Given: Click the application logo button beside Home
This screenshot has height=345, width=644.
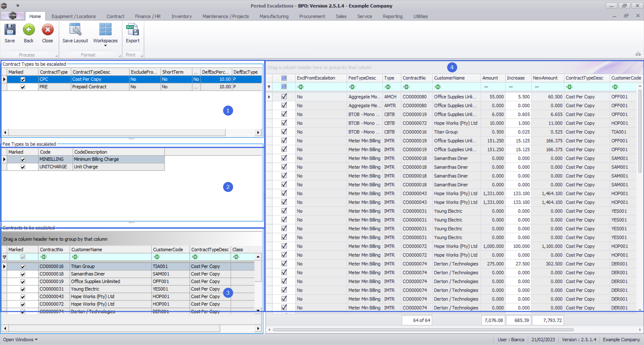Looking at the screenshot, I should coord(12,16).
